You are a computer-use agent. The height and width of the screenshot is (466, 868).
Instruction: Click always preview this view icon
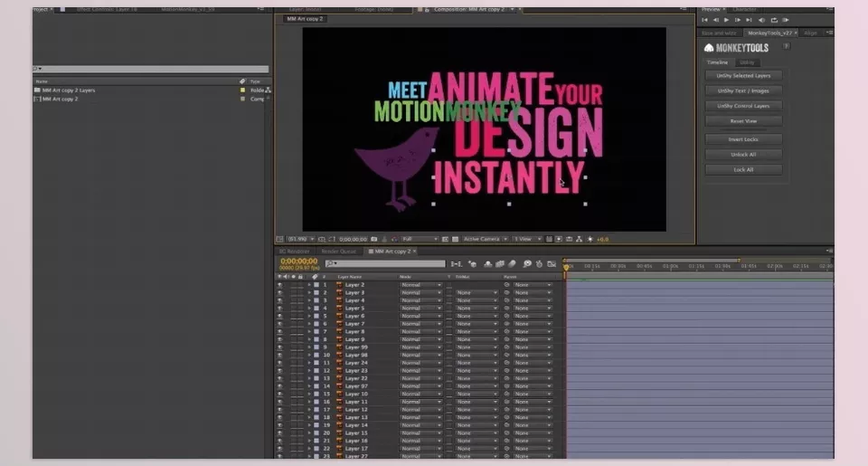point(279,239)
